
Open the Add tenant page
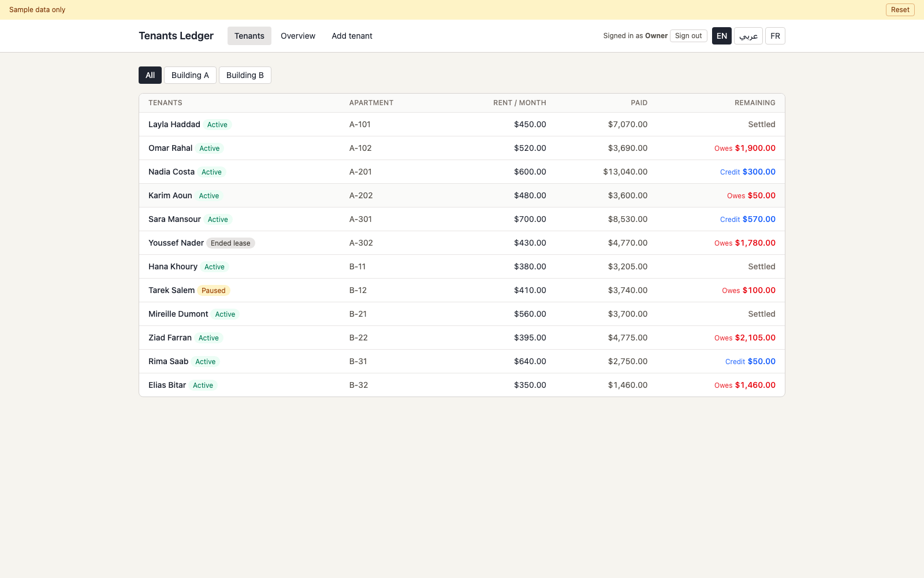(x=352, y=36)
